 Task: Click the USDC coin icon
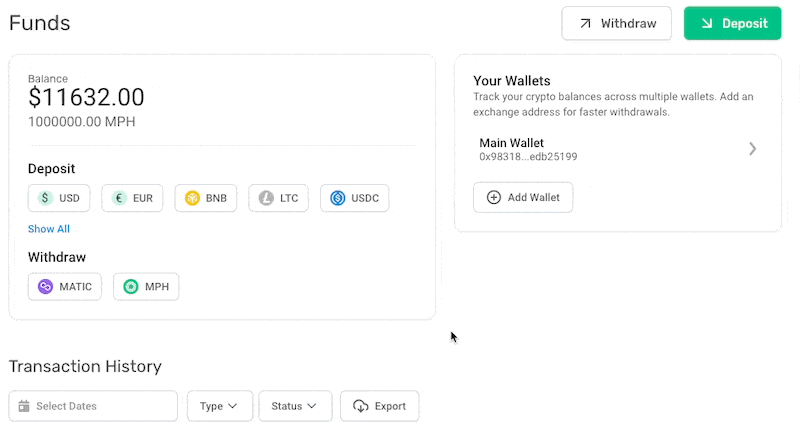click(x=338, y=198)
